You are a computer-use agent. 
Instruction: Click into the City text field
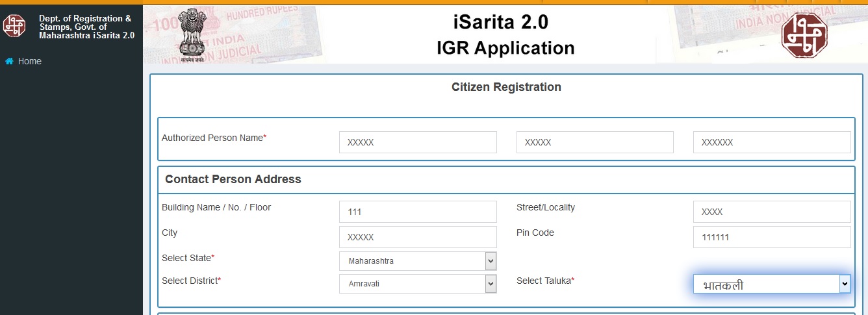tap(417, 237)
